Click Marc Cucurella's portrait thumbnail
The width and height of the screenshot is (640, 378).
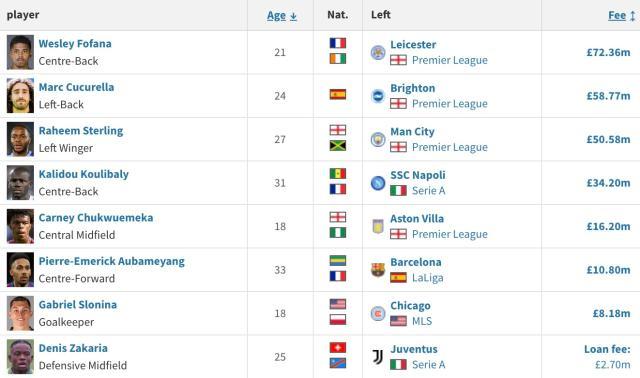pyautogui.click(x=20, y=96)
